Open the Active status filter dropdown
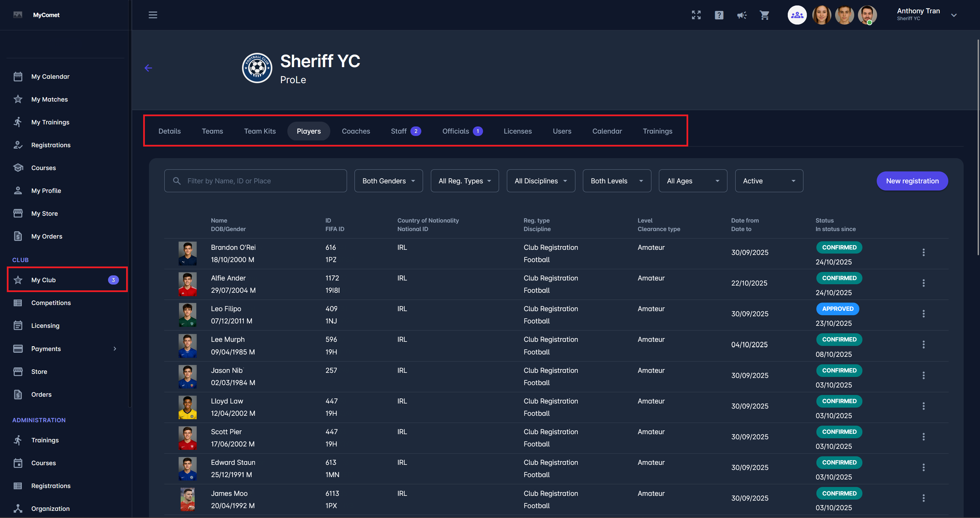 (768, 181)
